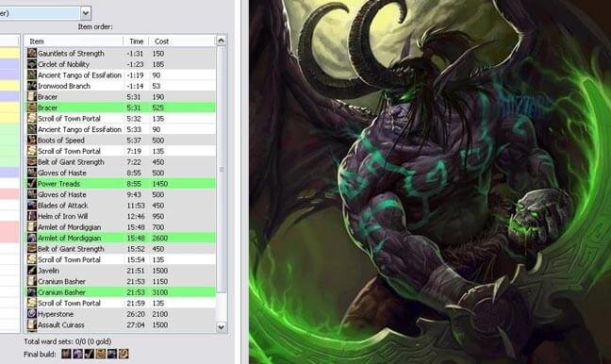Open the combo box dropdown arrow
The height and width of the screenshot is (364, 611).
[x=86, y=13]
